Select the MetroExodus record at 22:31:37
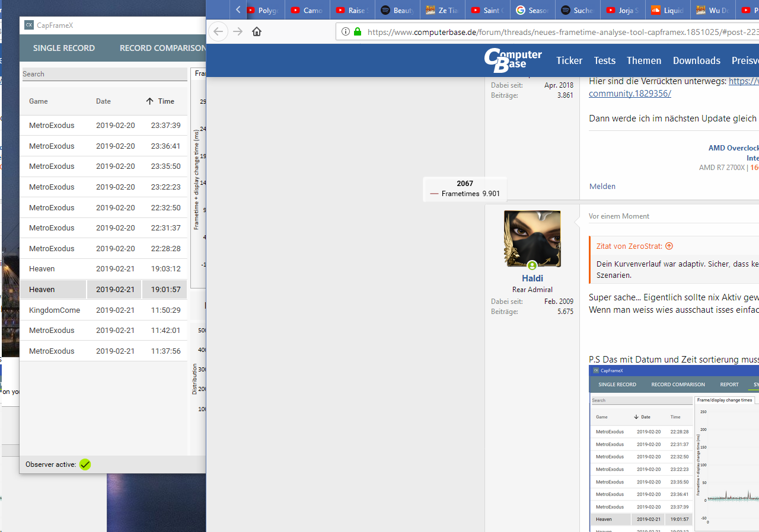This screenshot has height=532, width=759. click(x=104, y=228)
